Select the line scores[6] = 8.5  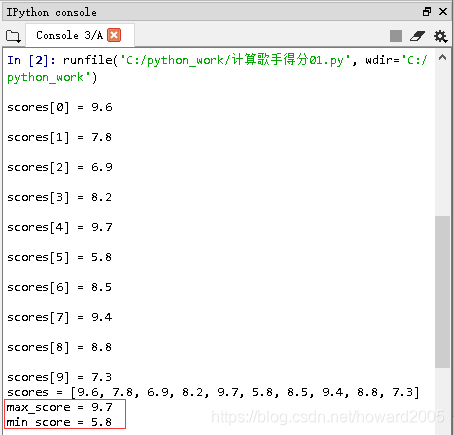click(60, 288)
